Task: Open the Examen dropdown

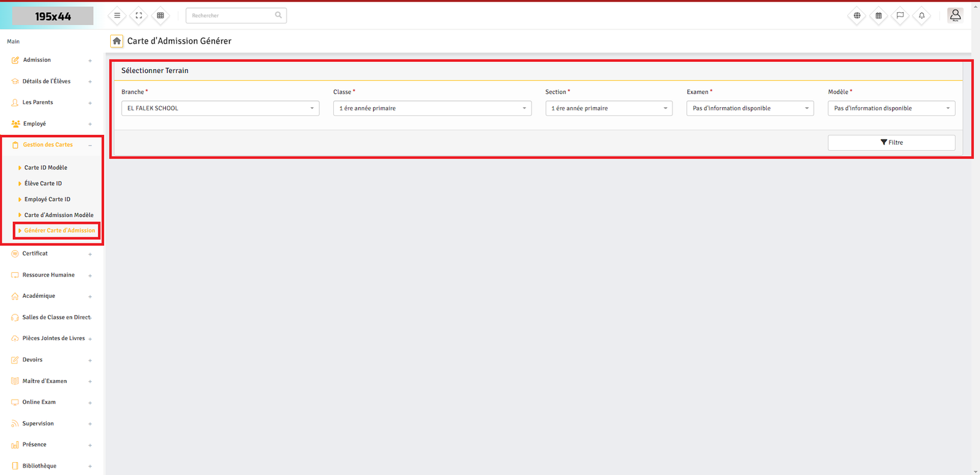Action: tap(750, 108)
